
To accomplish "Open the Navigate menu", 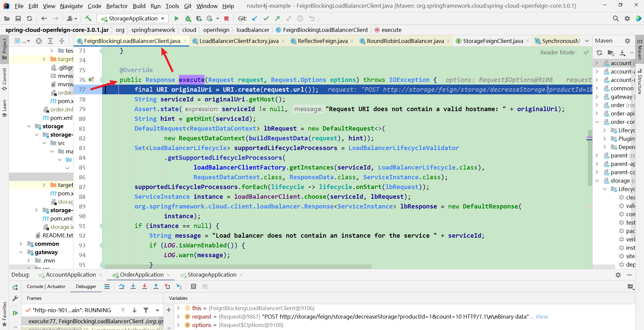I will tap(71, 6).
